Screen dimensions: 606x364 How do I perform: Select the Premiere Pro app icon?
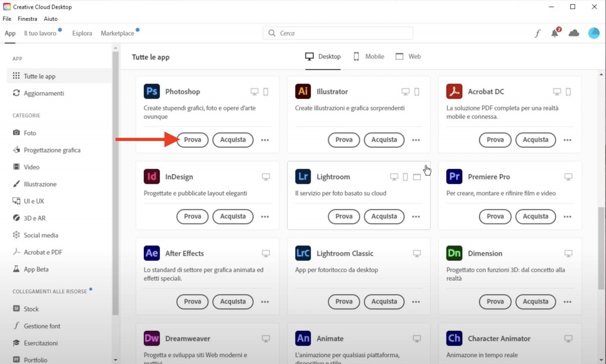click(454, 177)
